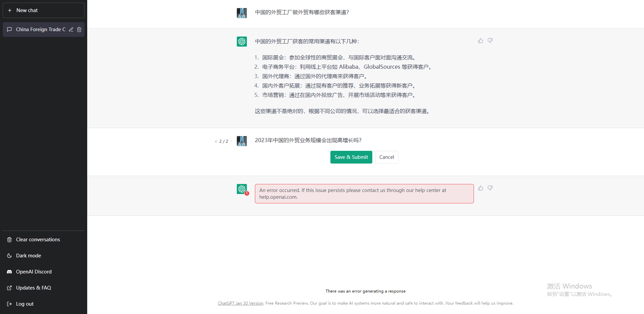Screen dimensions: 644x314
Task: Open Updates & FAQ label
Action: coord(34,288)
